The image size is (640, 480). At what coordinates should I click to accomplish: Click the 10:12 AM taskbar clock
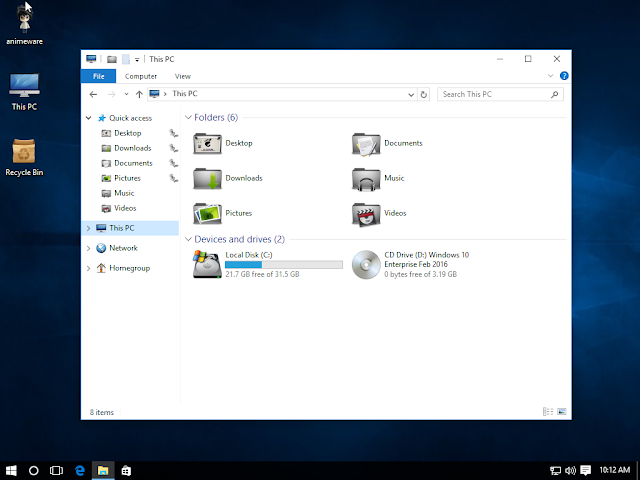pyautogui.click(x=615, y=470)
